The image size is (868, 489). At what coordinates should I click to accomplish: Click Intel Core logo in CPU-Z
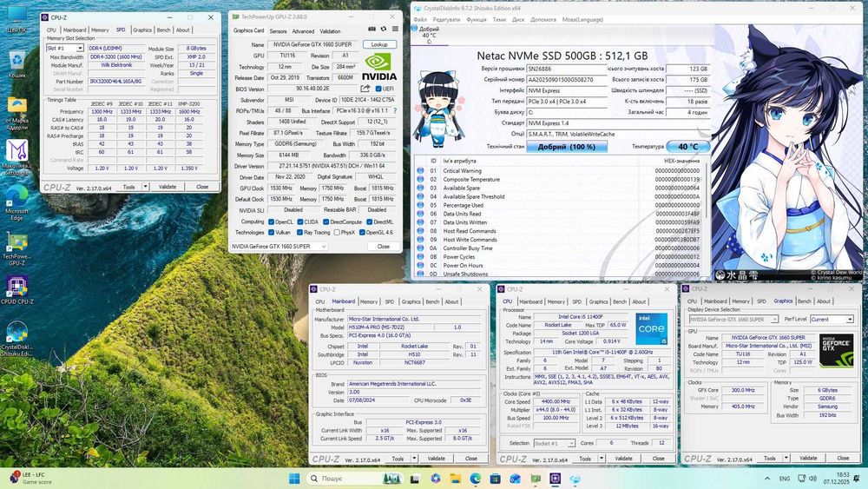[652, 329]
